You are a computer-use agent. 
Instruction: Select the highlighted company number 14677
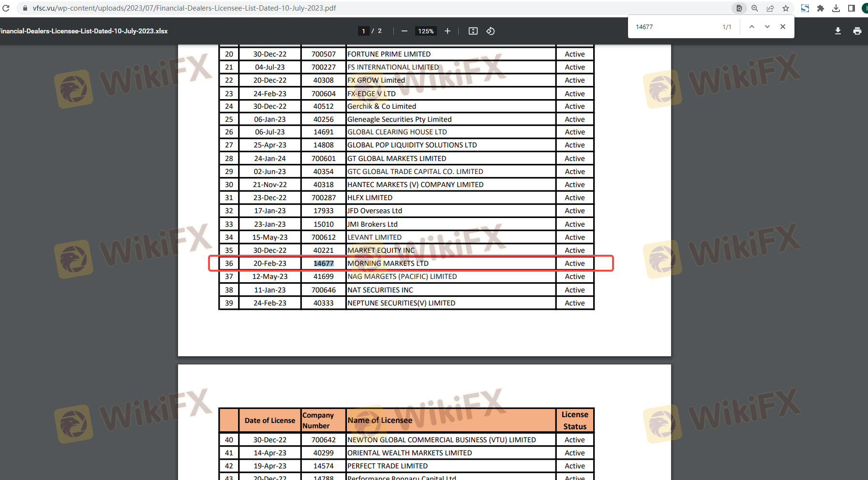[x=324, y=263]
